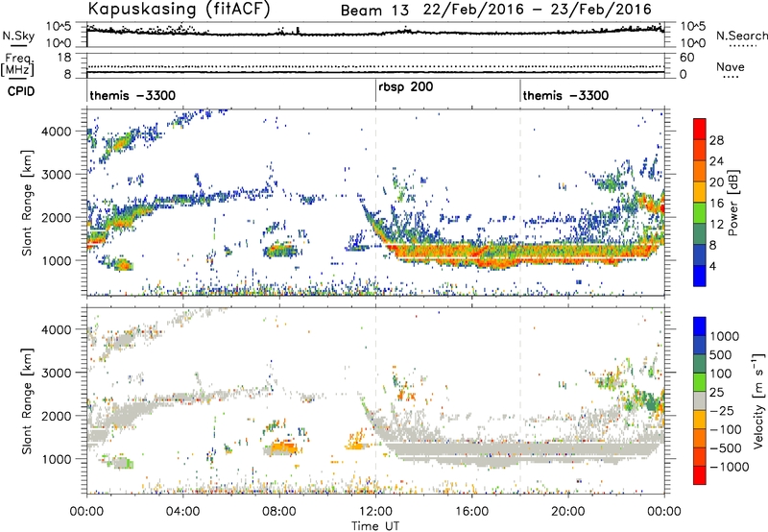Click the '12:00' time axis label

tap(375, 512)
